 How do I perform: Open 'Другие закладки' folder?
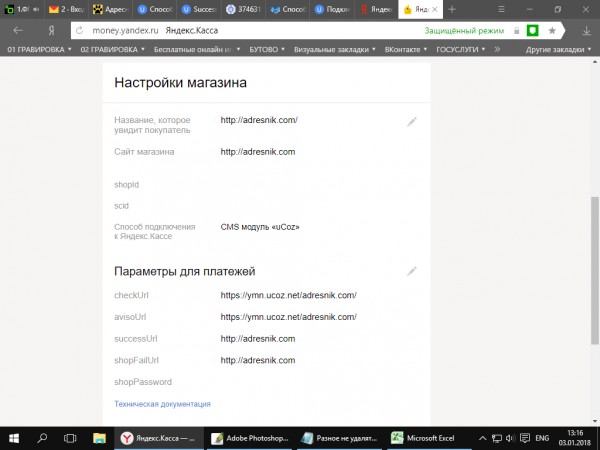click(558, 49)
